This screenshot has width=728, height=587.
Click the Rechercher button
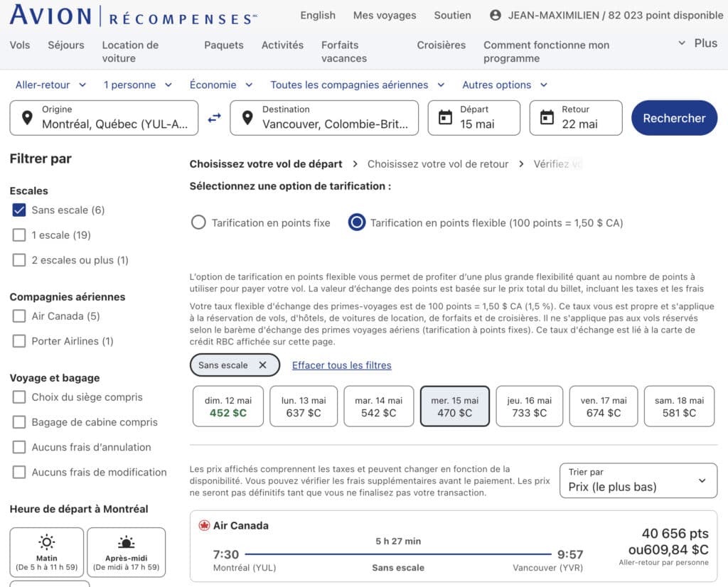(x=673, y=118)
